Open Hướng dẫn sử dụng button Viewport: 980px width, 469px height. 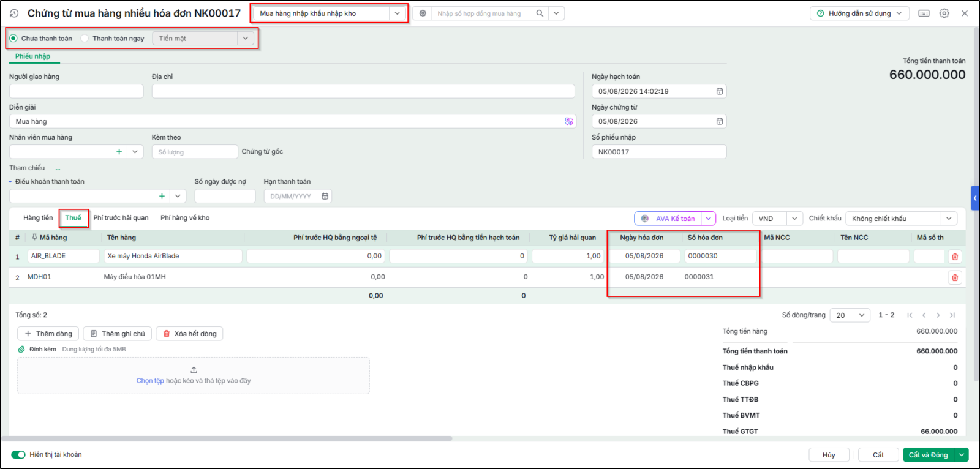(859, 13)
